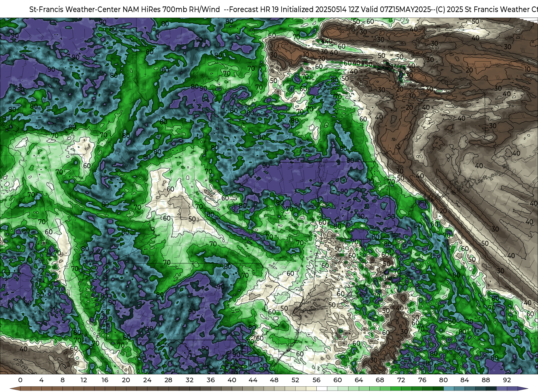Click the colorbar label 44
Screen dimensions: 538x392
[x=253, y=380]
